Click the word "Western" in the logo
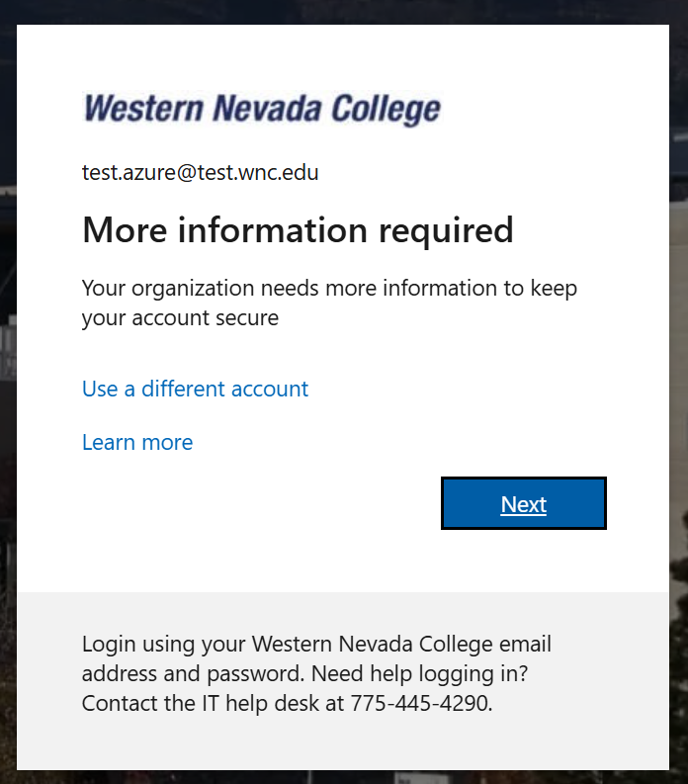This screenshot has width=688, height=784. click(129, 109)
